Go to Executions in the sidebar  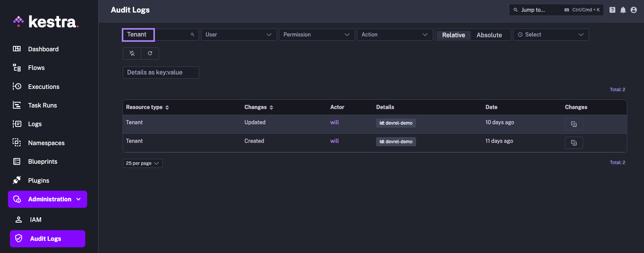point(43,87)
